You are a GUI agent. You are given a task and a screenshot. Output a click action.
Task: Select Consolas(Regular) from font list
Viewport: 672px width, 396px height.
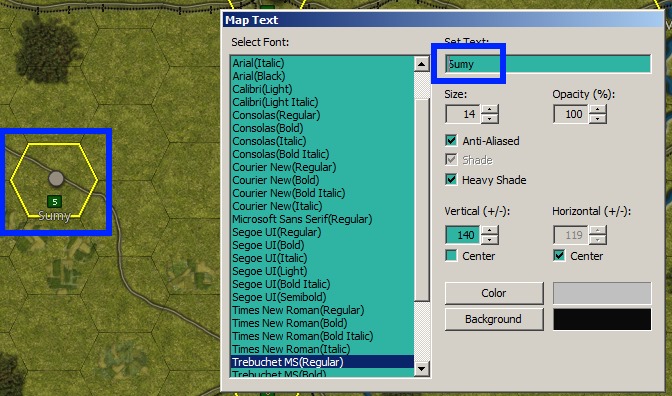276,115
